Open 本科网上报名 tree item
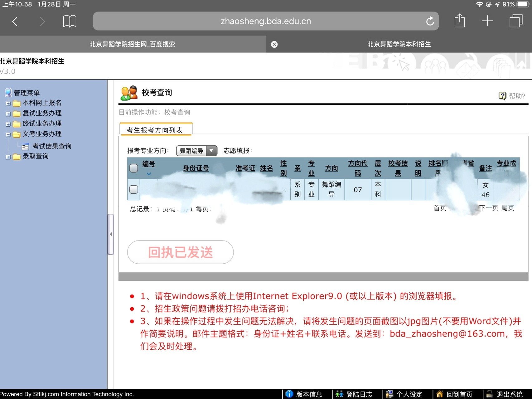This screenshot has width=532, height=399. click(x=42, y=103)
